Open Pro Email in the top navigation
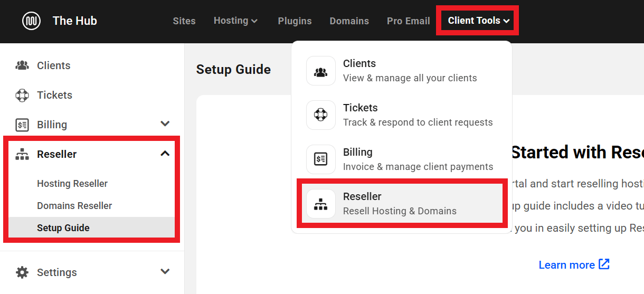 click(x=408, y=21)
